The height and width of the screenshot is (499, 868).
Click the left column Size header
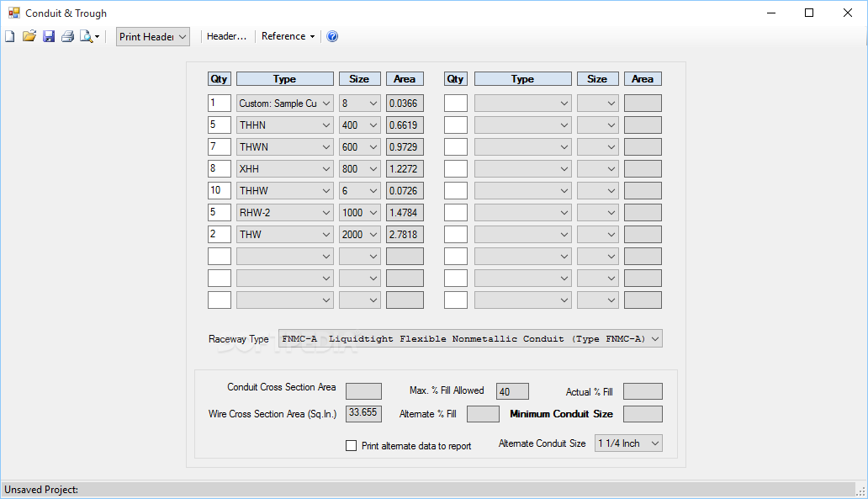[x=360, y=78]
